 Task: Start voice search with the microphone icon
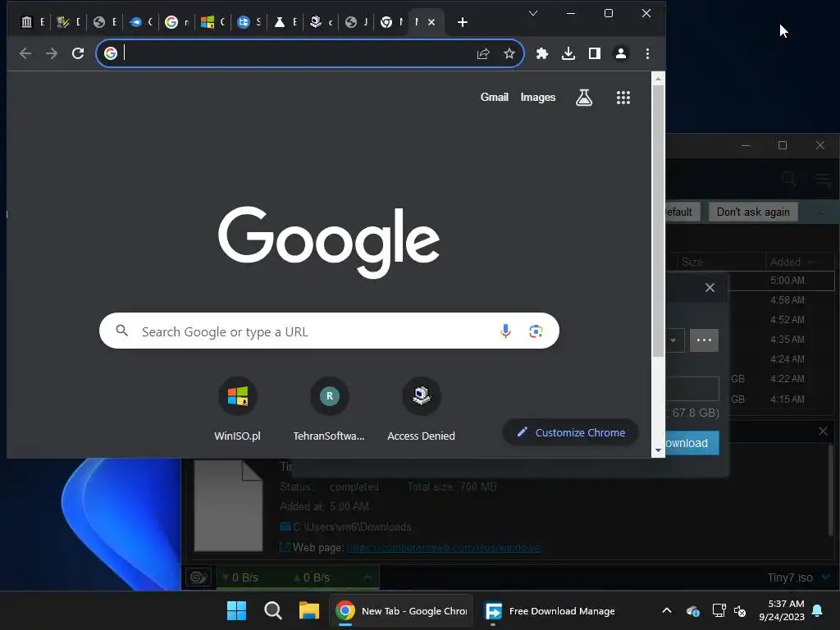pyautogui.click(x=505, y=331)
